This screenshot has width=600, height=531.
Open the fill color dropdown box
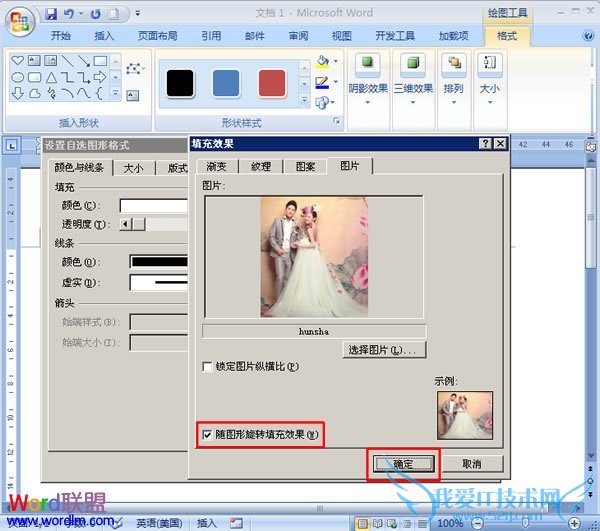[155, 206]
